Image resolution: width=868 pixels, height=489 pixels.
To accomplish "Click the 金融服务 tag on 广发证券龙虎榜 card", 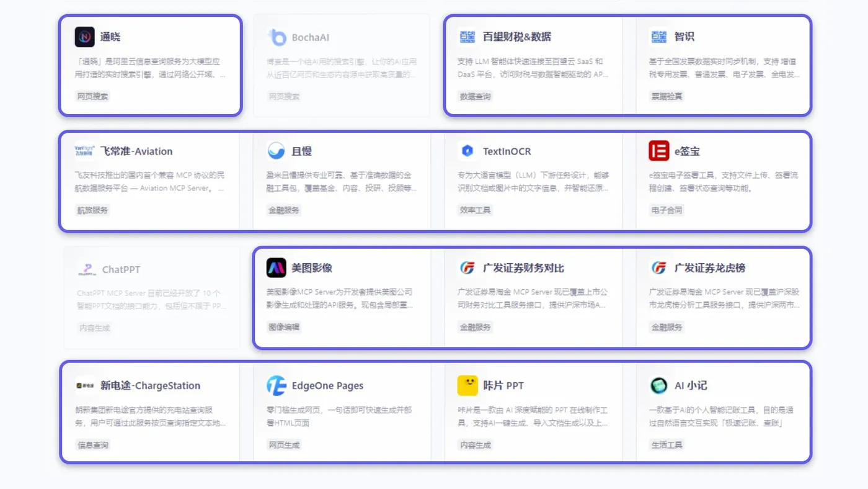I will [666, 327].
